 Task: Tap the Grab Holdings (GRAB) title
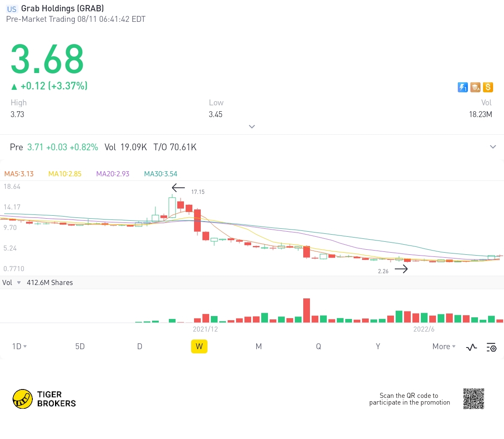pos(63,8)
